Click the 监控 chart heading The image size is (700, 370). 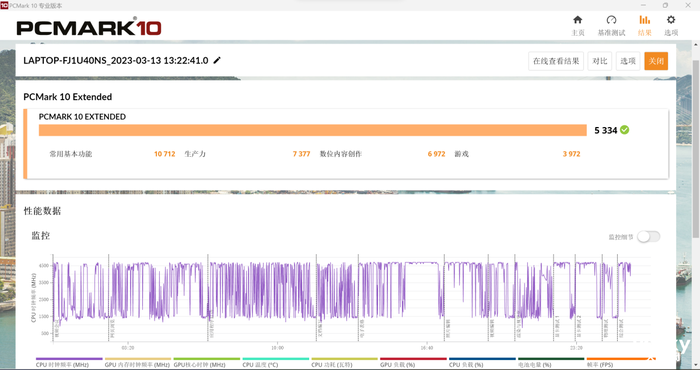click(x=40, y=236)
